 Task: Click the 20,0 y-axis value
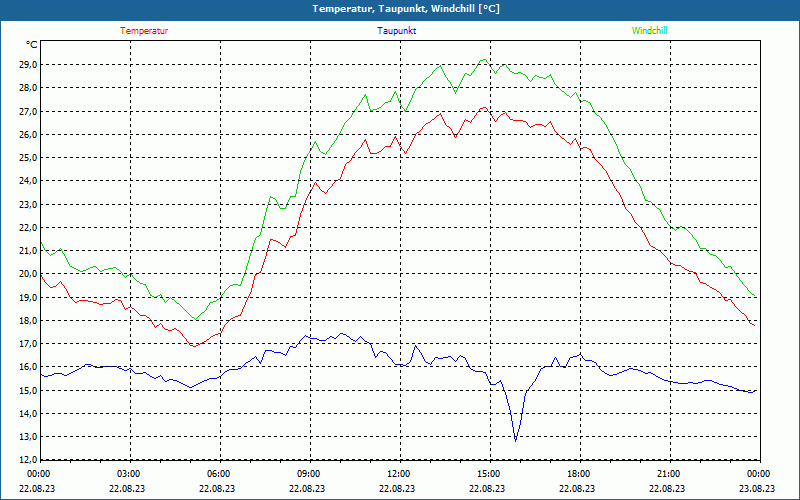28,274
